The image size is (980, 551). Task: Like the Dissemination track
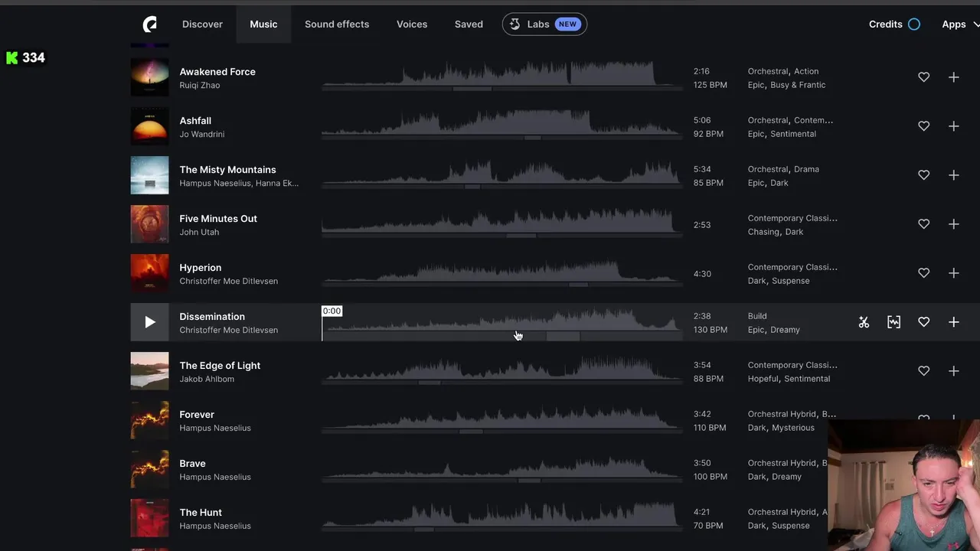tap(923, 322)
